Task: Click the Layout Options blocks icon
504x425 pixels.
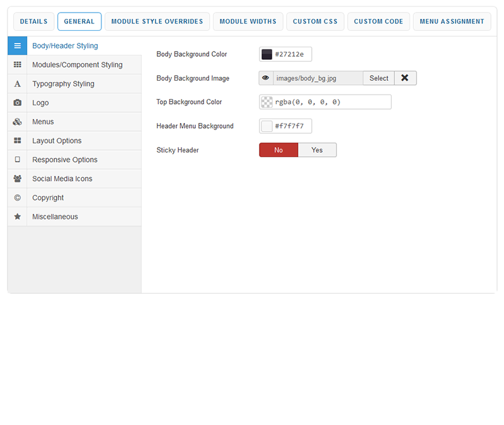Action: coord(17,141)
